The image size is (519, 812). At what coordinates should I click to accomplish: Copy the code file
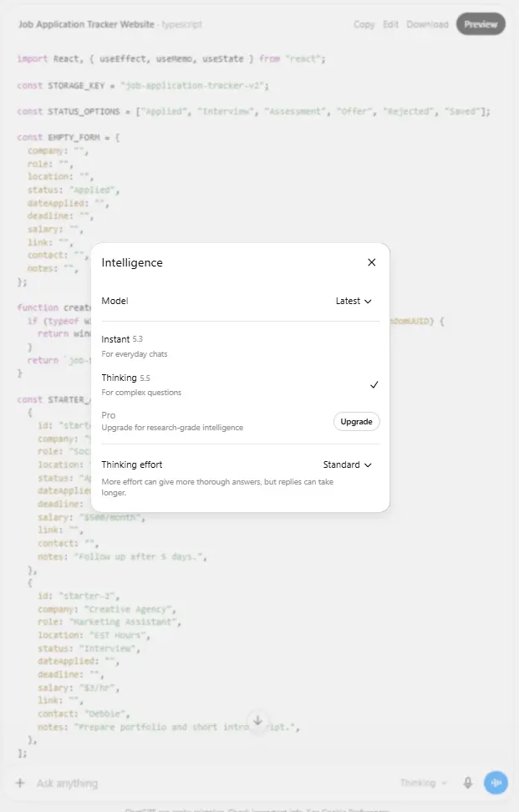(x=364, y=24)
